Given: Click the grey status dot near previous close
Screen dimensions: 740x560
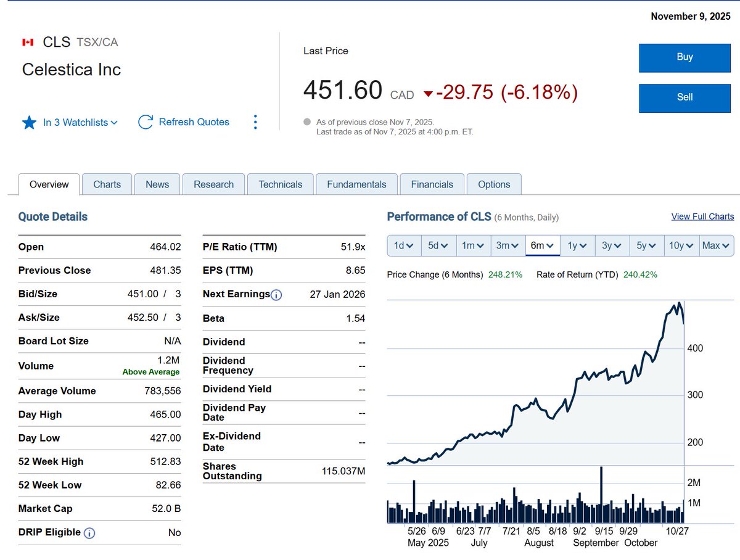Looking at the screenshot, I should tap(307, 122).
